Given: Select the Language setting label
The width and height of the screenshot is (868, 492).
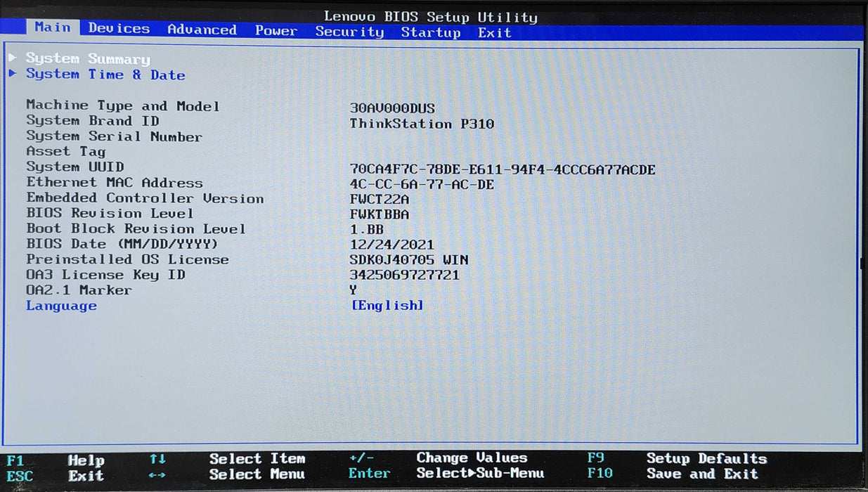Looking at the screenshot, I should click(x=61, y=306).
